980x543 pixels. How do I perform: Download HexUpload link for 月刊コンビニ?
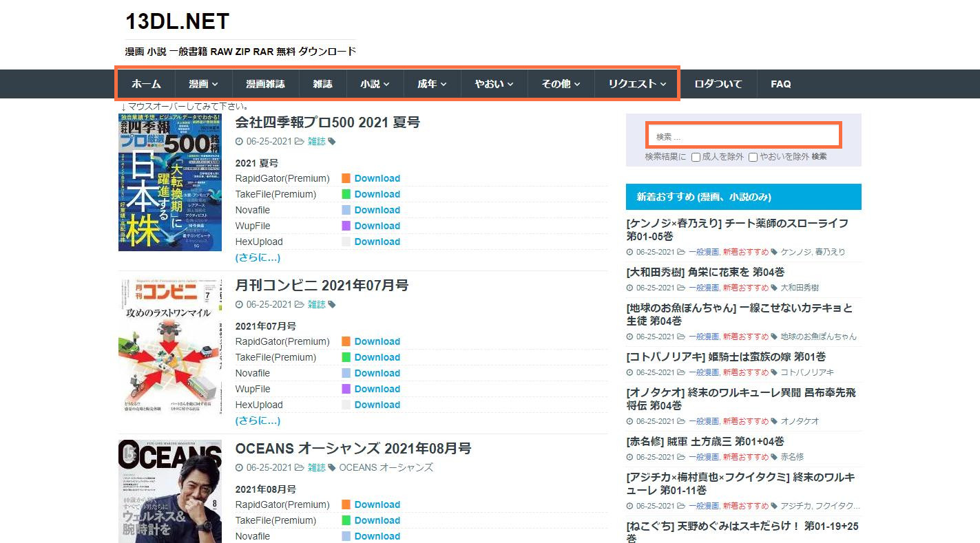[x=377, y=405]
